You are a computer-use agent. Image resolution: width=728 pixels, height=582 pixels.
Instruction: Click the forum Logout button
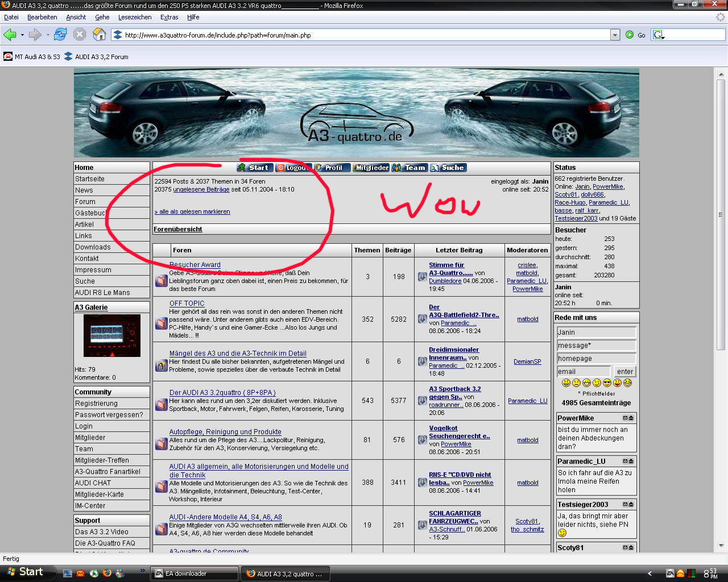coord(293,168)
